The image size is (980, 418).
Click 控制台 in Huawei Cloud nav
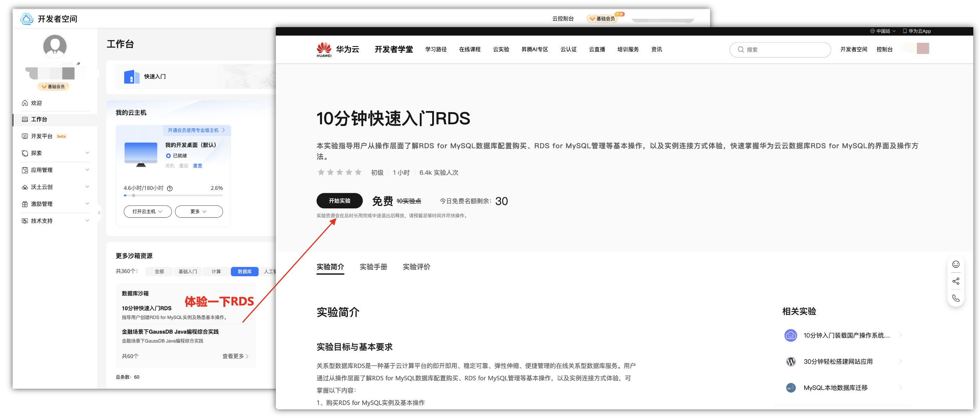pyautogui.click(x=884, y=49)
